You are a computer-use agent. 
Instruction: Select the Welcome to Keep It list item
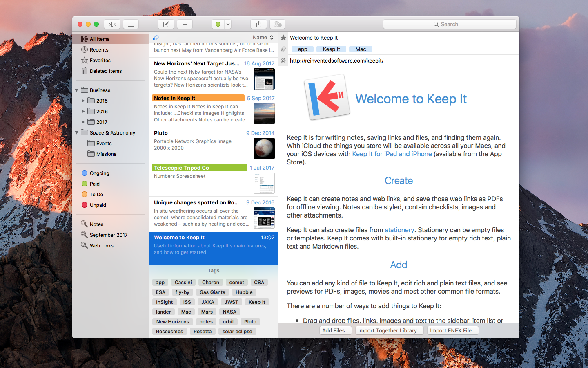coord(214,248)
